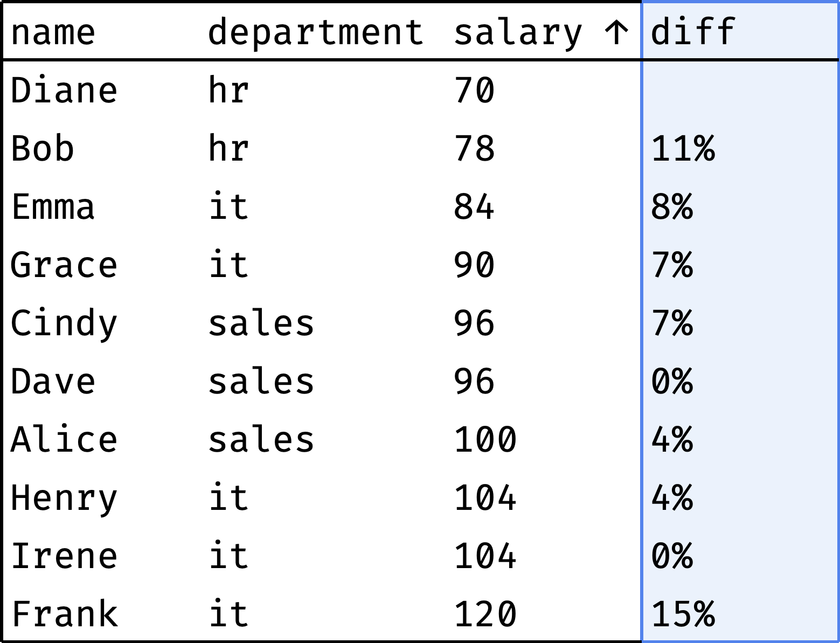
Task: Click Dave's 0% diff cell
Action: (x=672, y=381)
